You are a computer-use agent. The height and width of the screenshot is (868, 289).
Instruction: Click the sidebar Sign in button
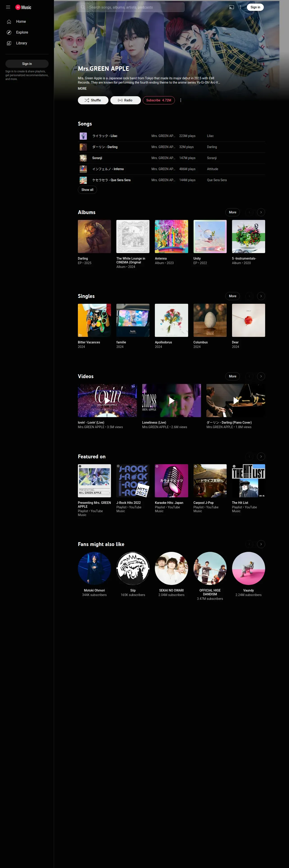tap(27, 64)
